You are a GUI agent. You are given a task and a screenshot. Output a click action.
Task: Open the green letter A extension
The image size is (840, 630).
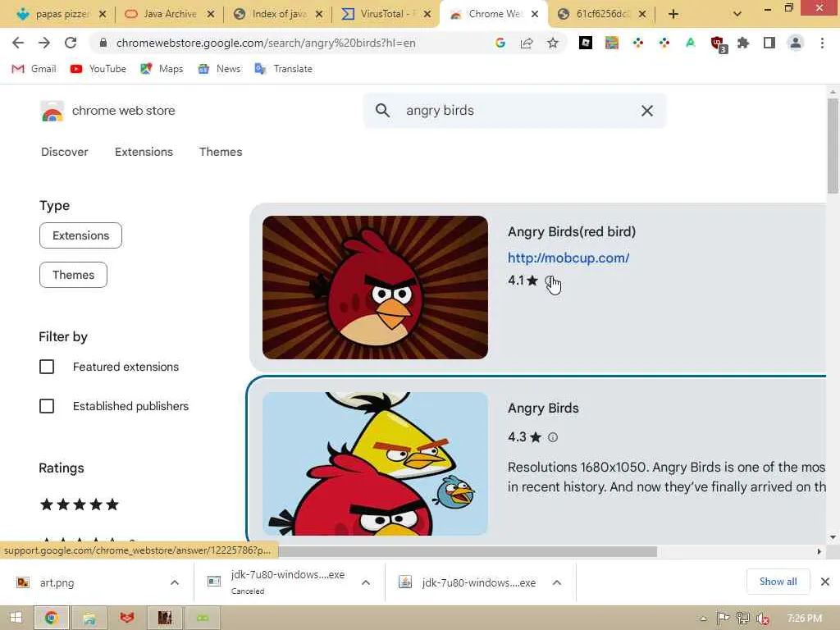click(691, 43)
